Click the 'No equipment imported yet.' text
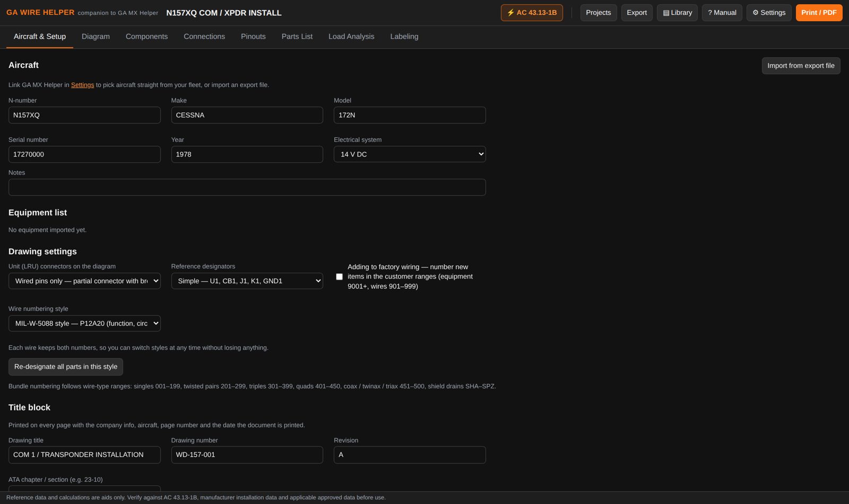 click(47, 230)
